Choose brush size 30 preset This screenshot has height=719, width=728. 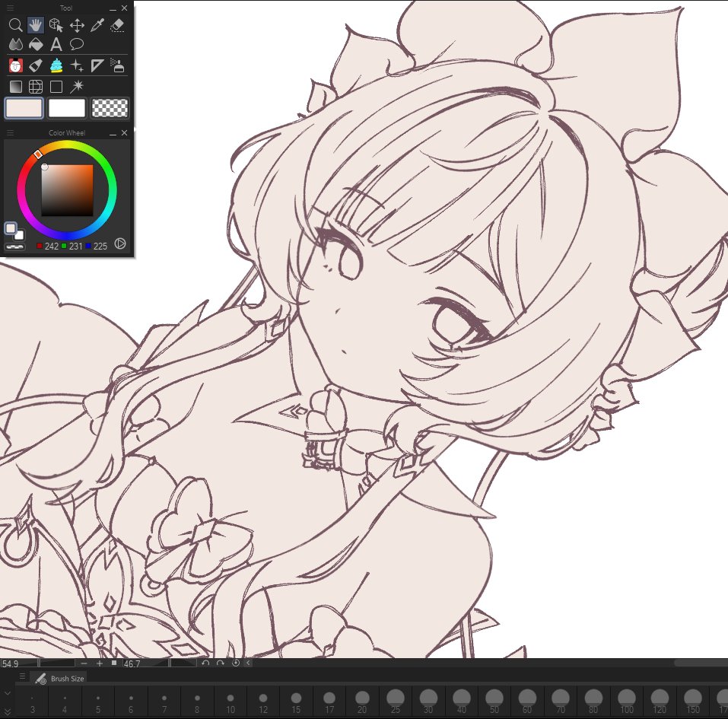(x=428, y=702)
